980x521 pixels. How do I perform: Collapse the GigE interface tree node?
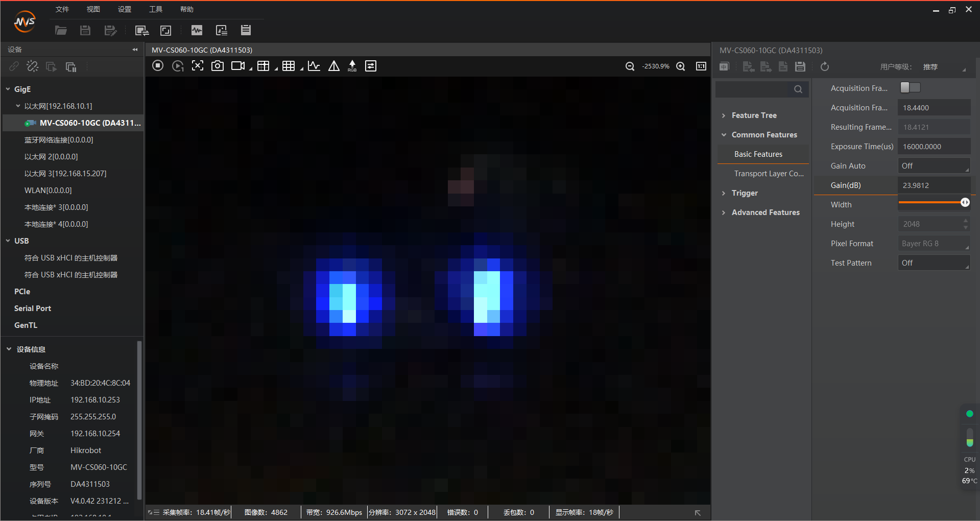pyautogui.click(x=8, y=89)
